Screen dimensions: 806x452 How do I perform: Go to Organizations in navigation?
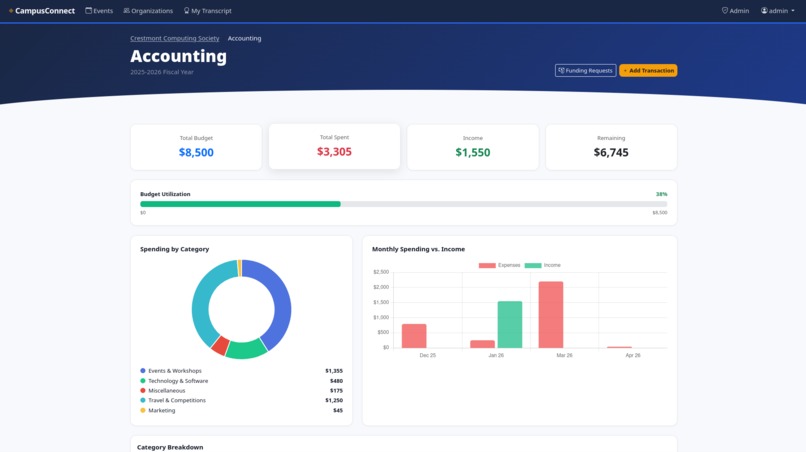pyautogui.click(x=148, y=11)
